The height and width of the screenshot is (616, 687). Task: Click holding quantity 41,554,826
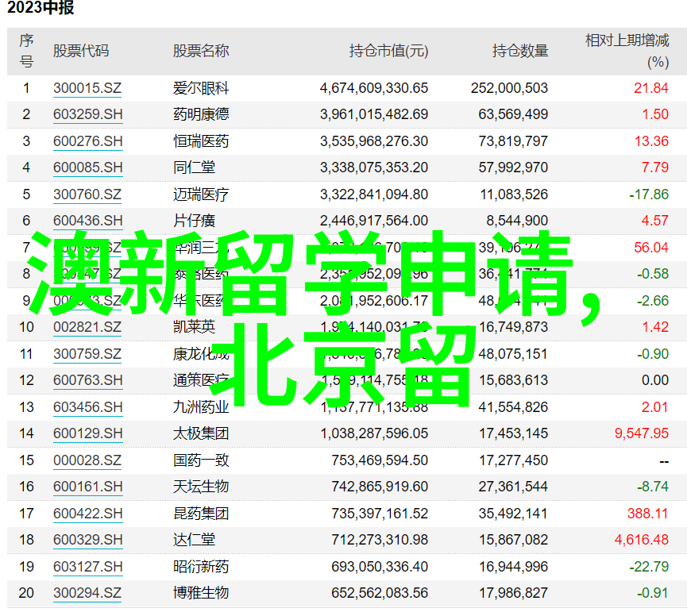coord(513,407)
